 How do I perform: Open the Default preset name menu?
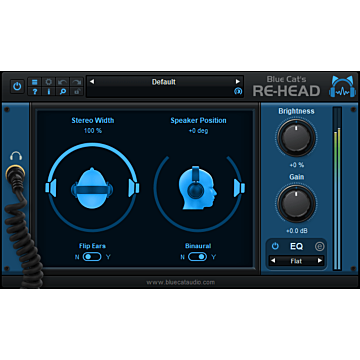[x=164, y=82]
